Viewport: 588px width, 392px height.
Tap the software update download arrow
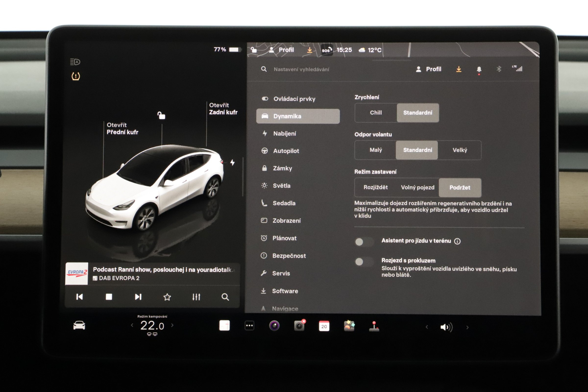(x=458, y=69)
